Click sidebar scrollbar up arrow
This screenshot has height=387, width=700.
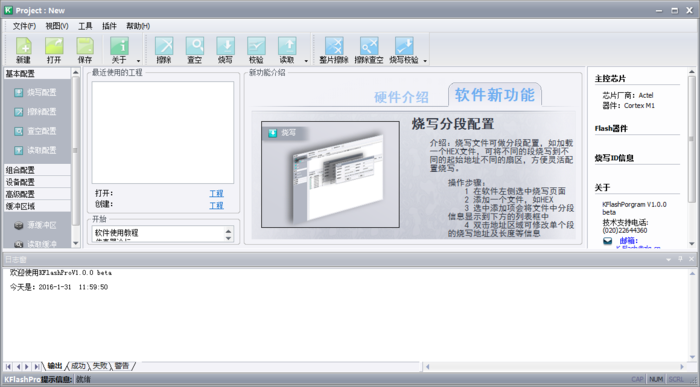(75, 72)
